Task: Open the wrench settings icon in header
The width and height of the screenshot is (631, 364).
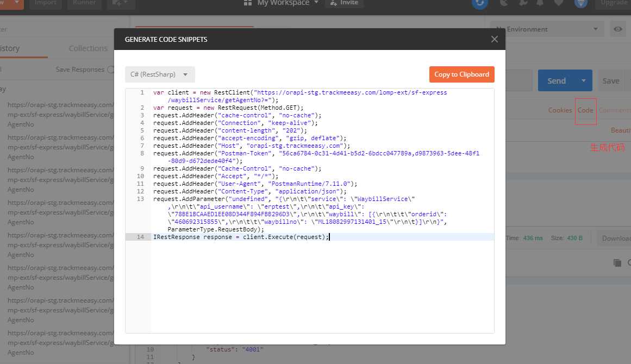Action: pos(523,3)
